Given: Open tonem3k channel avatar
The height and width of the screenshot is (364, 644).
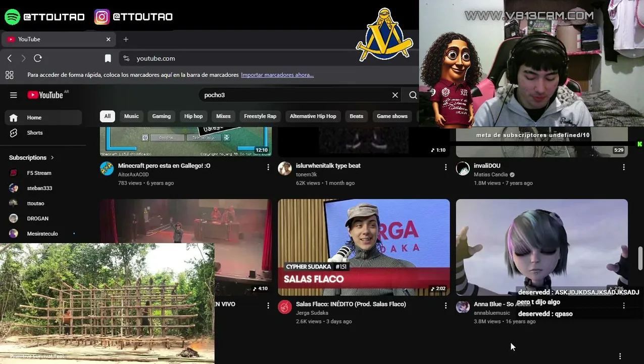Looking at the screenshot, I should [285, 169].
